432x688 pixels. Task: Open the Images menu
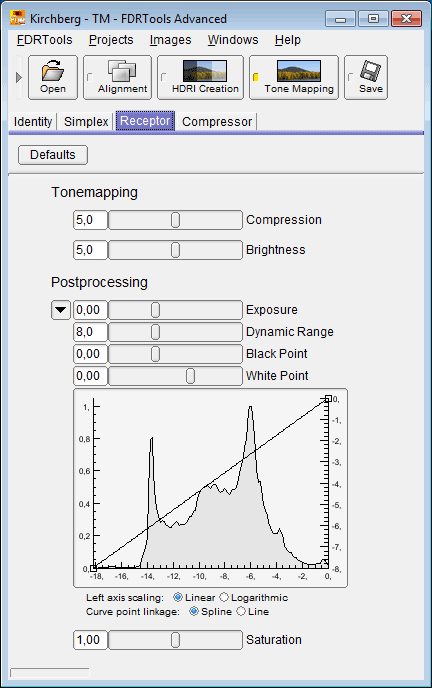pyautogui.click(x=170, y=40)
